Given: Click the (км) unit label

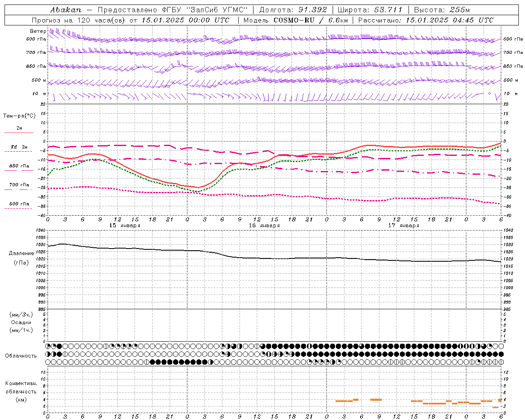Looking at the screenshot, I should pos(21,399).
